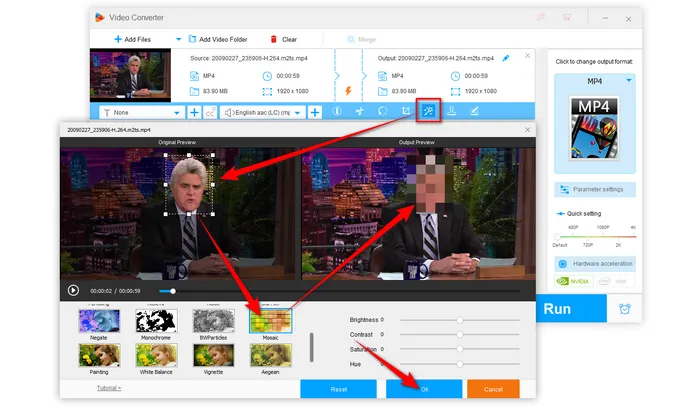Click the Run button
700x407 pixels.
(x=571, y=308)
